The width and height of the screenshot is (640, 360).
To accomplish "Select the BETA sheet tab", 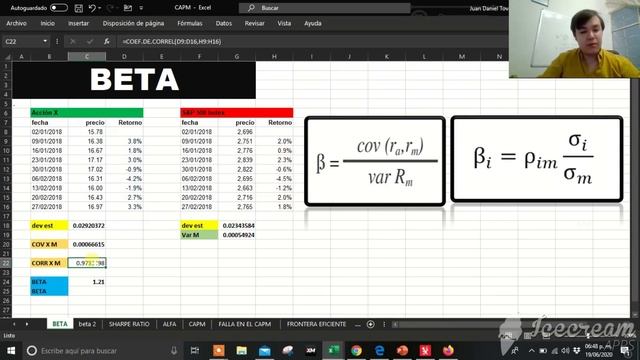I will [60, 324].
